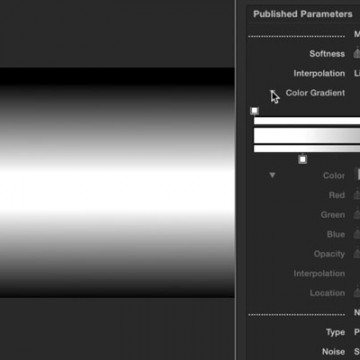This screenshot has height=360, width=360.
Task: Collapse the Color Gradient disclosure triangle
Action: click(273, 93)
